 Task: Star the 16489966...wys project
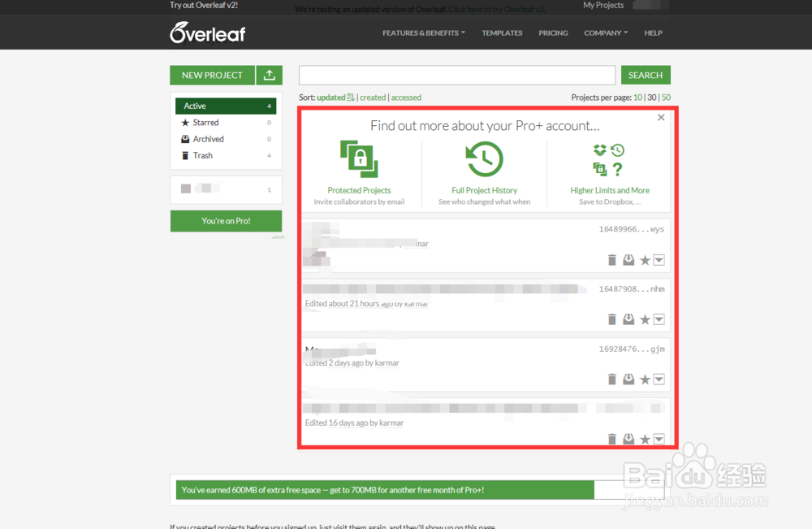click(x=645, y=260)
